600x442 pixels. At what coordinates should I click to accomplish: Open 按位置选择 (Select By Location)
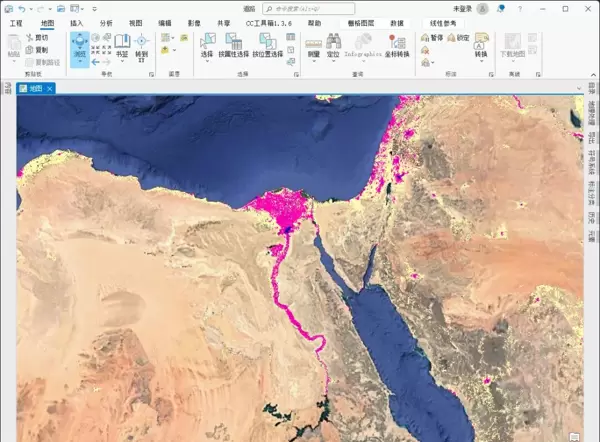point(268,46)
